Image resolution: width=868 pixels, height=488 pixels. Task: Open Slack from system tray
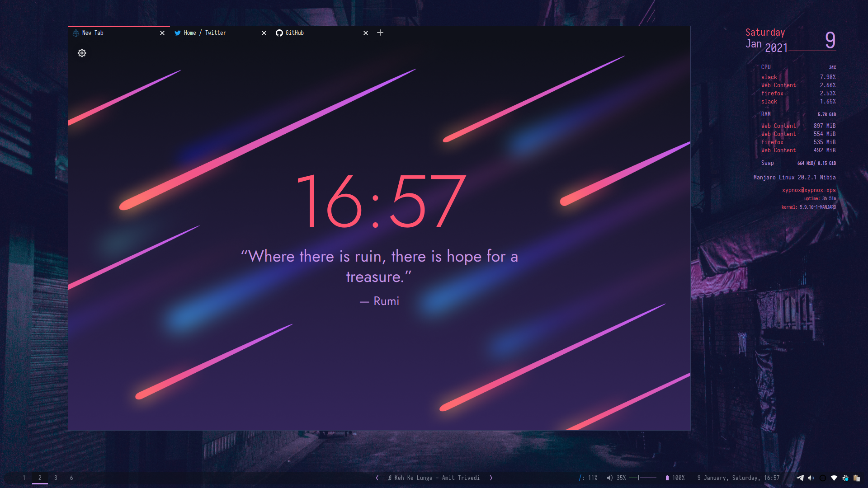click(x=845, y=478)
